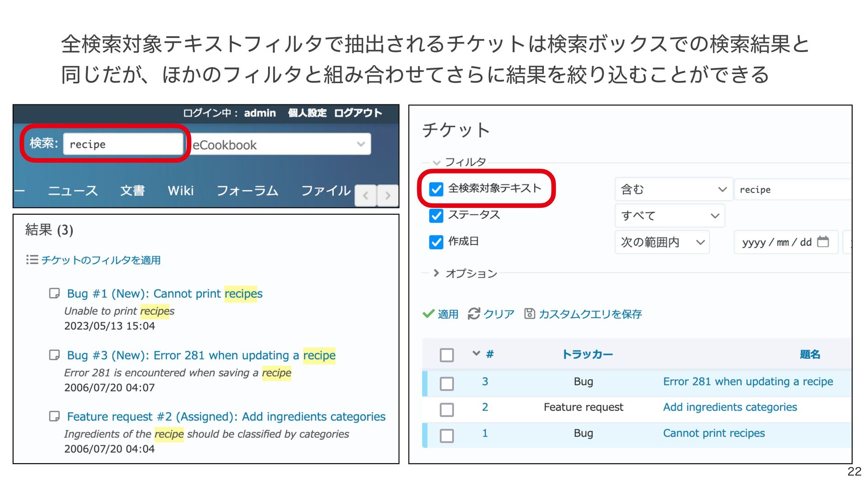Viewport: 868px width, 488px height.
Task: Sort tickets by the # column header
Action: pos(490,354)
